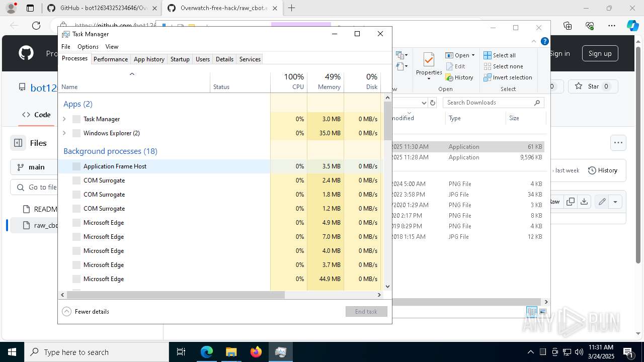Switch Explorer to large icons view
The height and width of the screenshot is (362, 644).
click(543, 312)
